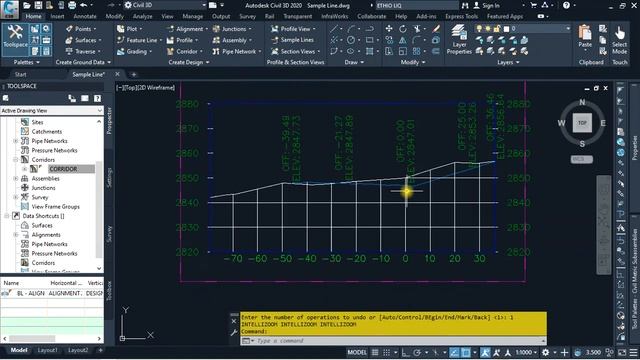Select the Move tool in Modify panel

[x=389, y=29]
